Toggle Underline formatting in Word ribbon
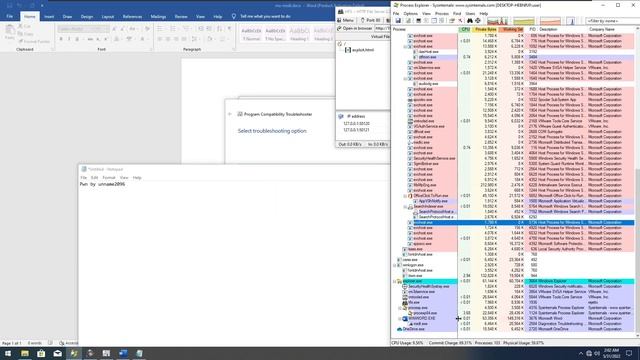The height and width of the screenshot is (360, 640). pos(77,39)
